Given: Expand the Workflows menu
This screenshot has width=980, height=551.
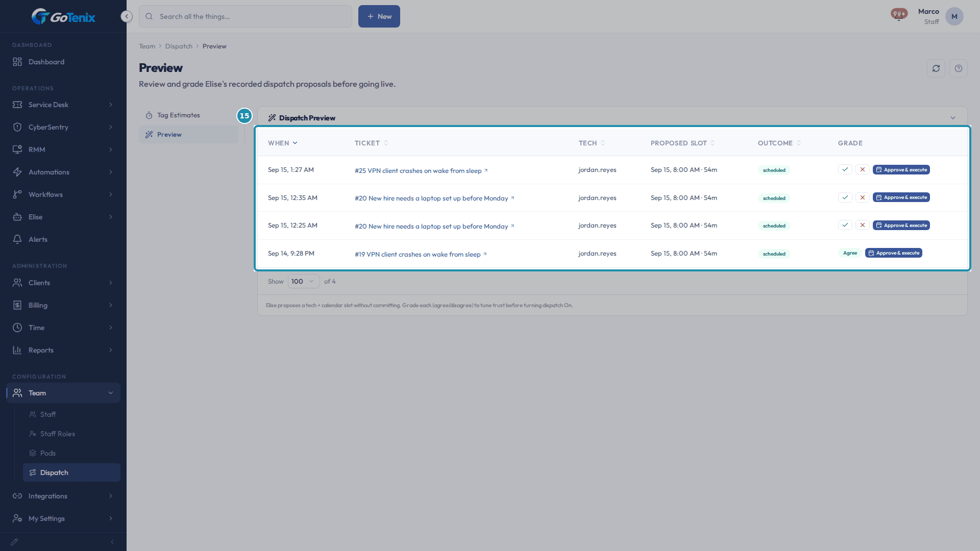Looking at the screenshot, I should point(63,194).
